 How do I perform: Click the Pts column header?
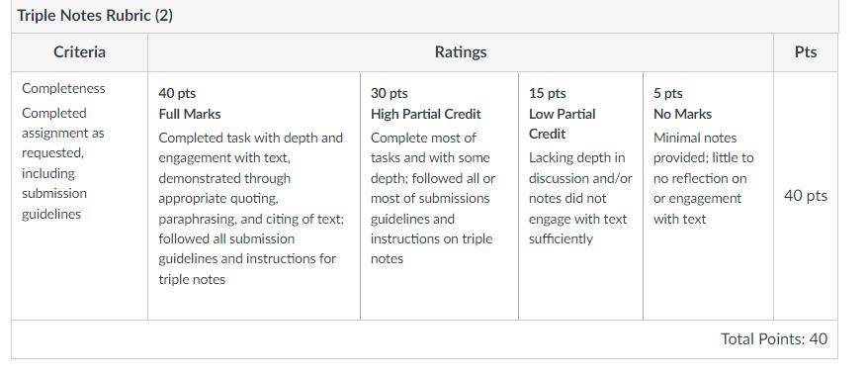tap(806, 52)
